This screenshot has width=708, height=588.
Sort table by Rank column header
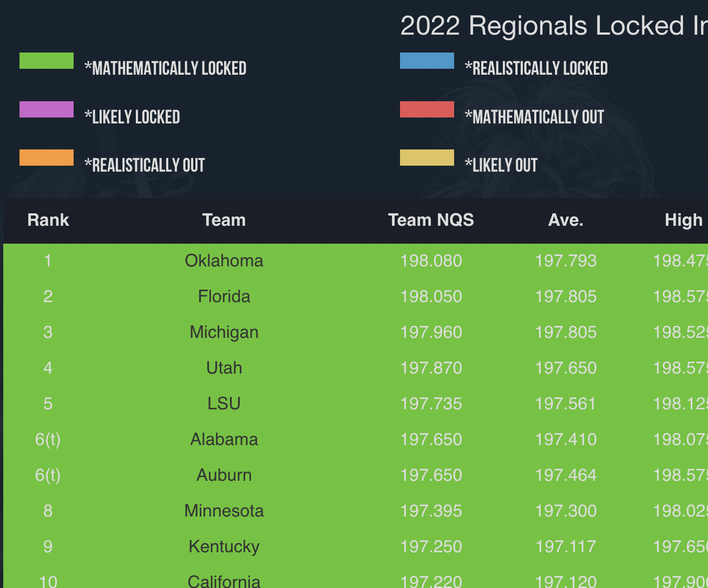click(x=48, y=220)
